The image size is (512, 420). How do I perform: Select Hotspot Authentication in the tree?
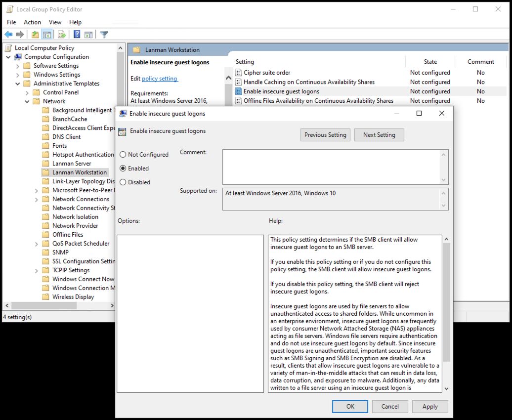click(83, 155)
